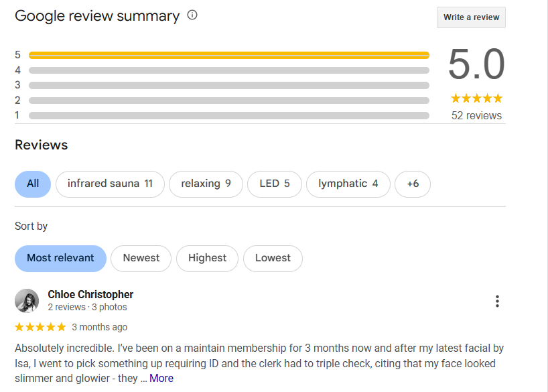
Task: Open Chloe Christopher's reviewer profile name
Action: pyautogui.click(x=90, y=294)
